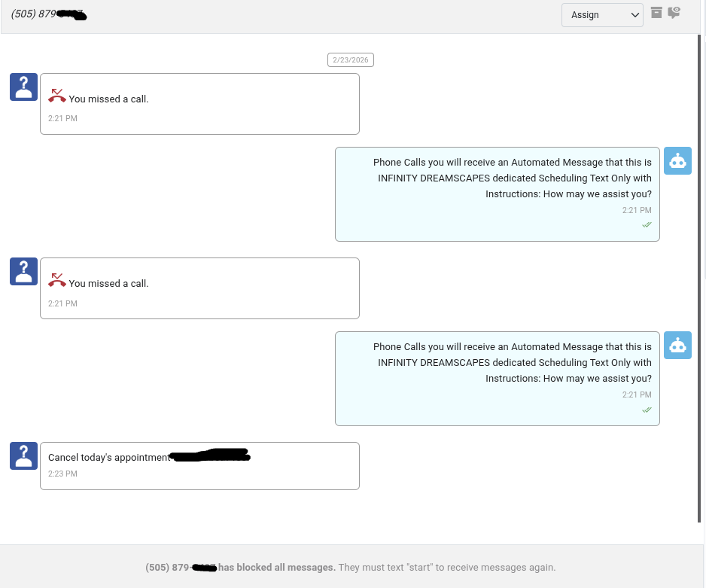Click the blocked all messages notice
The image size is (706, 588).
tap(350, 567)
